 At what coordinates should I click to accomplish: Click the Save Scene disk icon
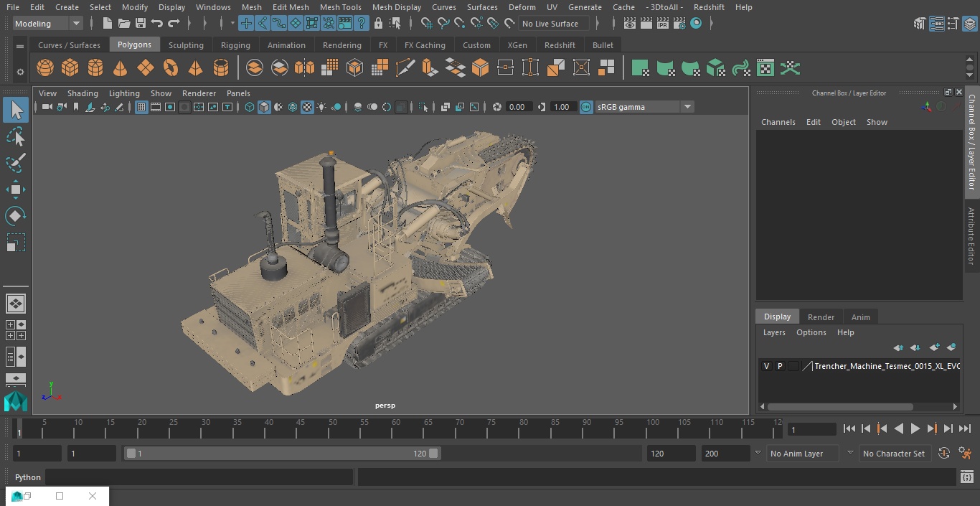point(141,24)
